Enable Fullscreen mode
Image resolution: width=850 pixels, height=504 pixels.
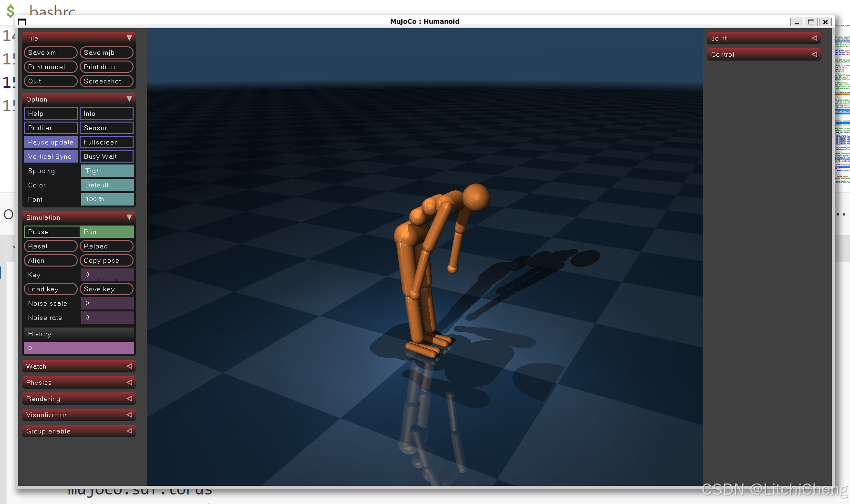click(x=106, y=142)
